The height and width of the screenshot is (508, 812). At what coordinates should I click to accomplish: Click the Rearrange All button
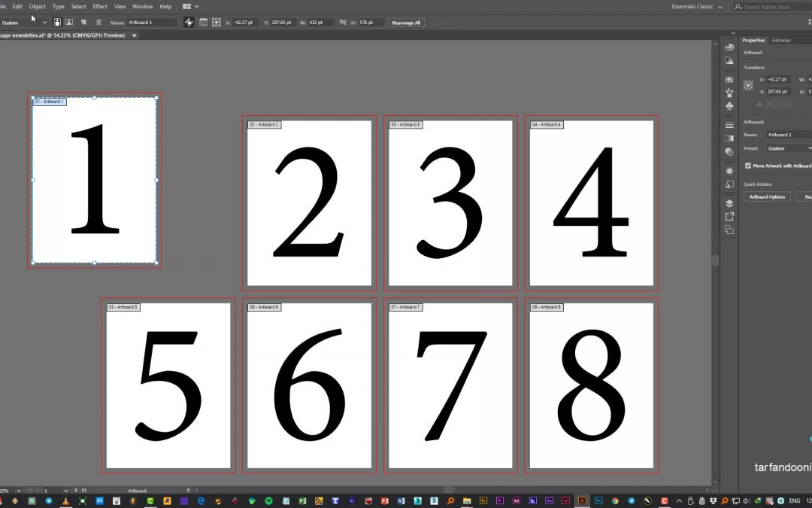coord(407,23)
